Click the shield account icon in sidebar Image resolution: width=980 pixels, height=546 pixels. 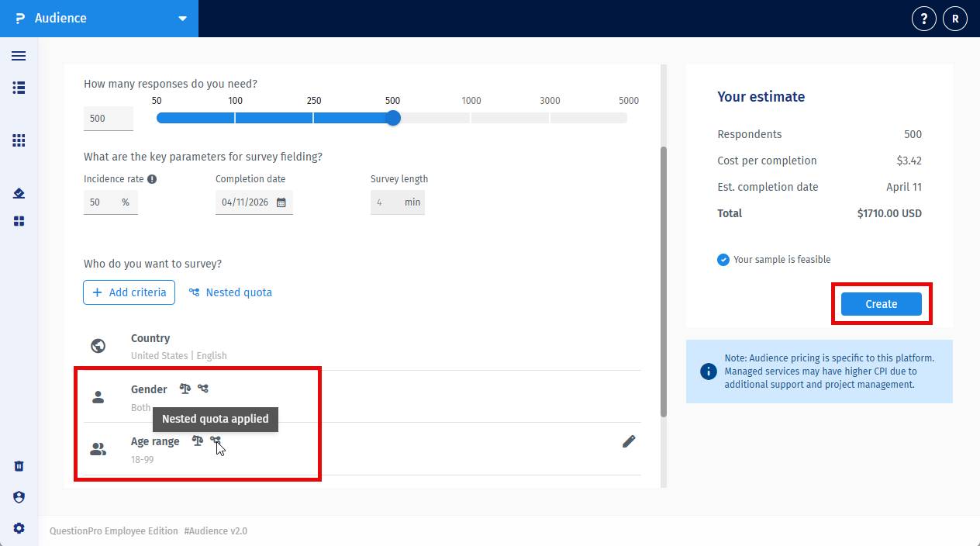point(19,497)
